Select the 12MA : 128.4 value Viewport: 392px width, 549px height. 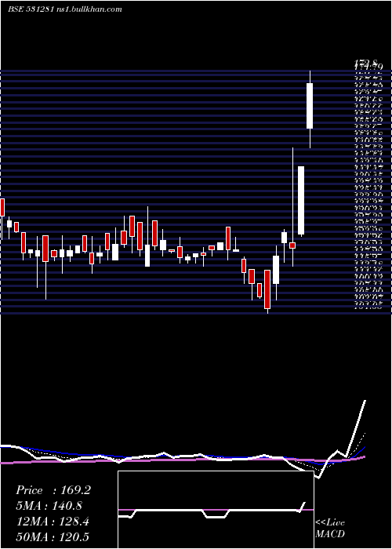(53, 522)
